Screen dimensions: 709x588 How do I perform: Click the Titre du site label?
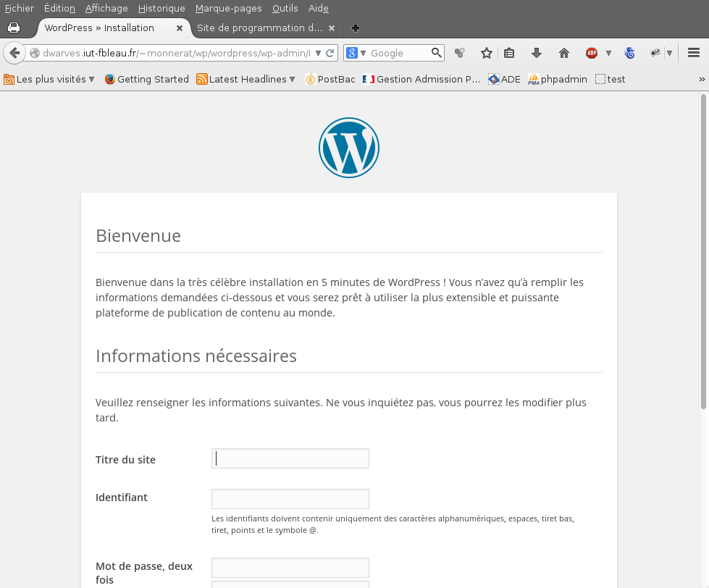(x=126, y=460)
